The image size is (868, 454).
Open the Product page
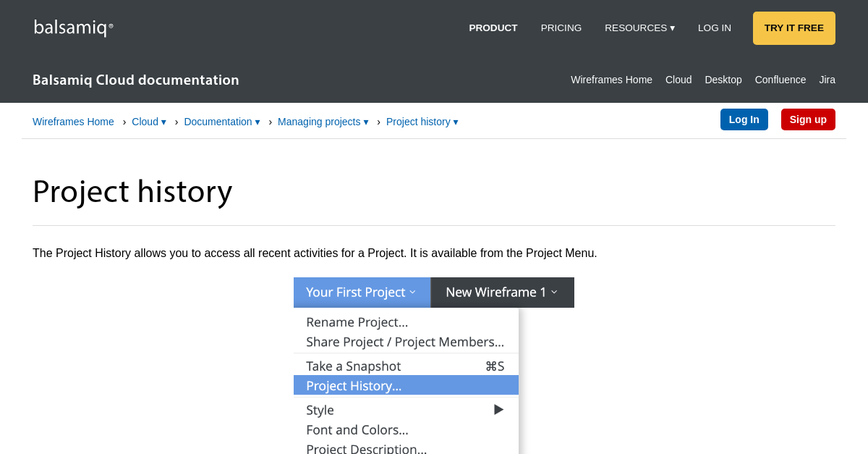pos(493,28)
